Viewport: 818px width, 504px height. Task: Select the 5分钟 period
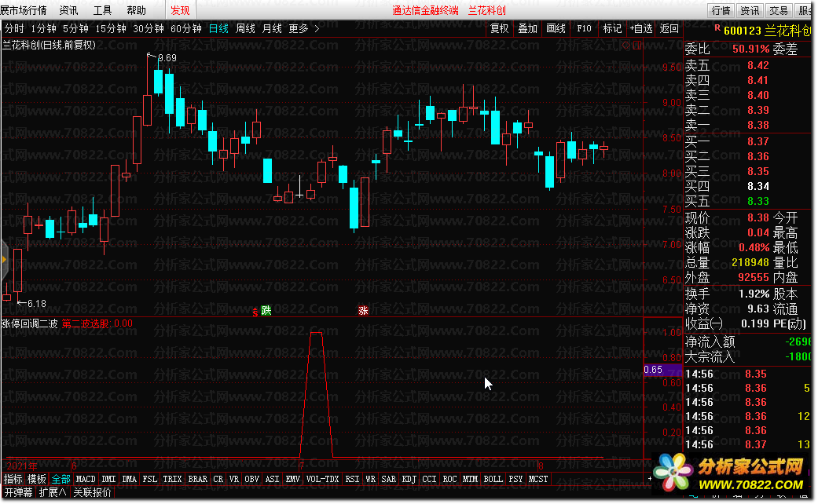75,29
